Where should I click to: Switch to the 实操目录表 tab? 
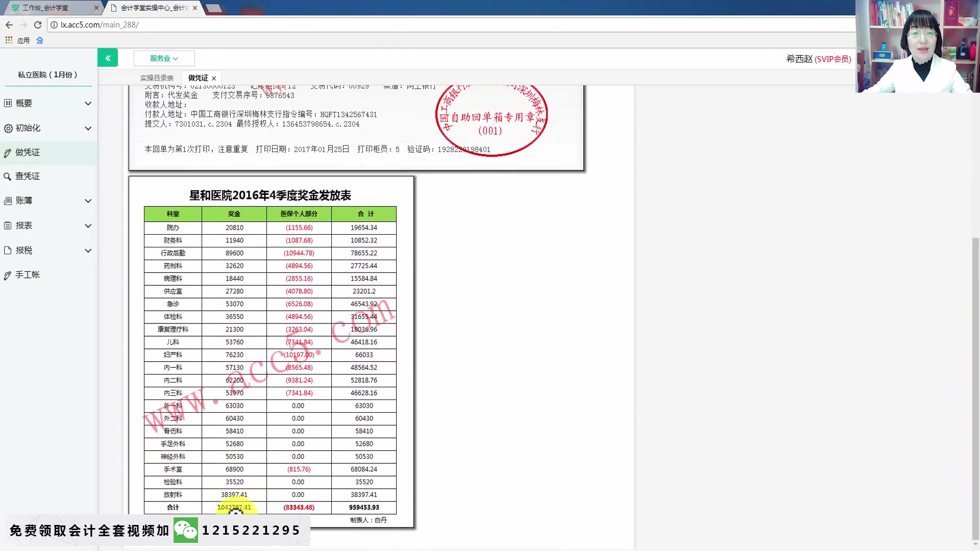[157, 78]
